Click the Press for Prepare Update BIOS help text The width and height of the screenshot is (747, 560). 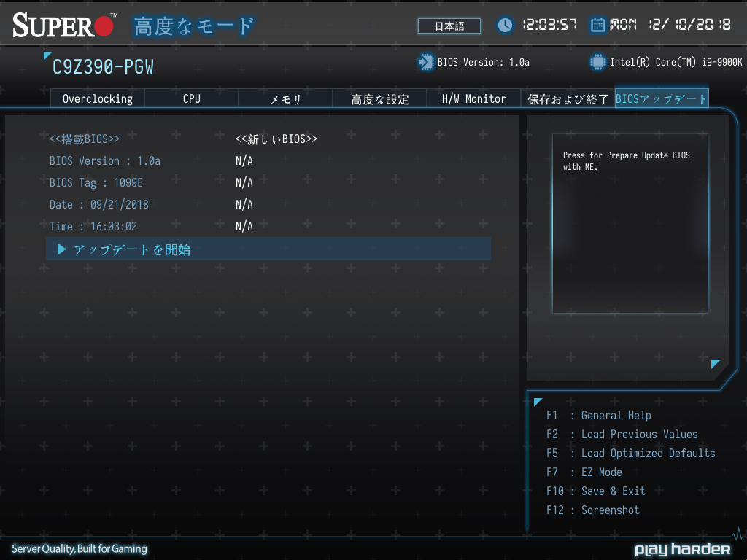[x=627, y=161]
